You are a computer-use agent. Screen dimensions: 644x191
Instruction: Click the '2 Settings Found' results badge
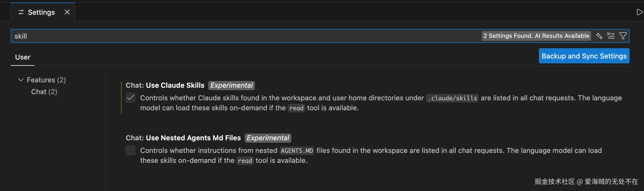536,36
